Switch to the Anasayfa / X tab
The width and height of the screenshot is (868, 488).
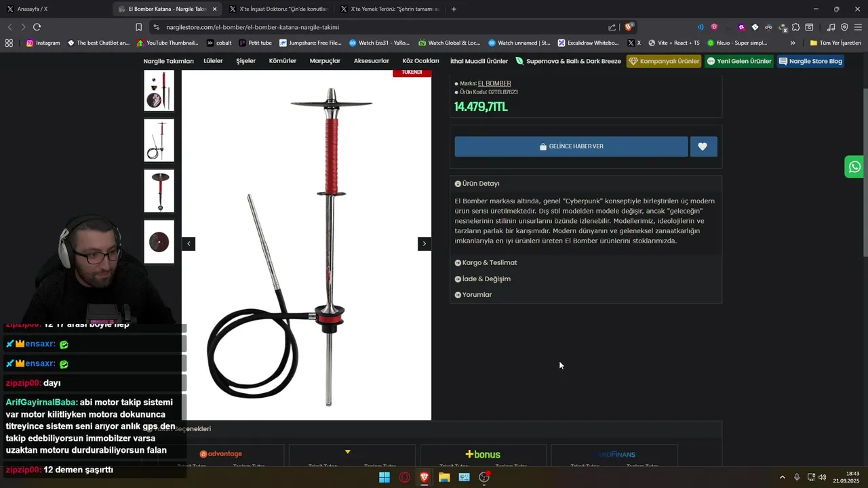(56, 9)
